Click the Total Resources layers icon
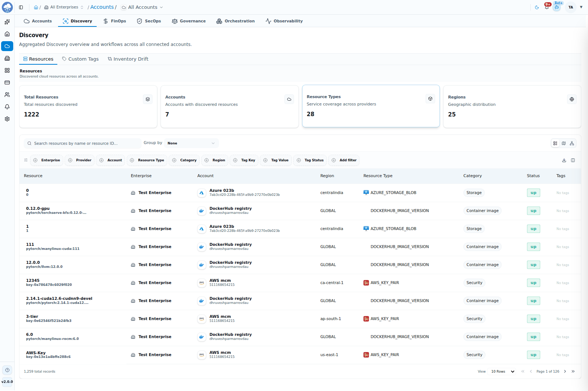This screenshot has height=391, width=588. (x=148, y=99)
